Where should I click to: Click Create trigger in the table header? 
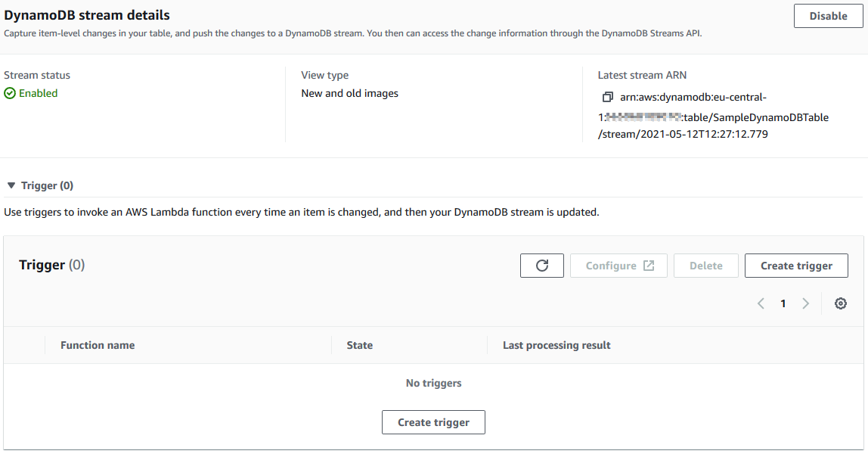[796, 266]
